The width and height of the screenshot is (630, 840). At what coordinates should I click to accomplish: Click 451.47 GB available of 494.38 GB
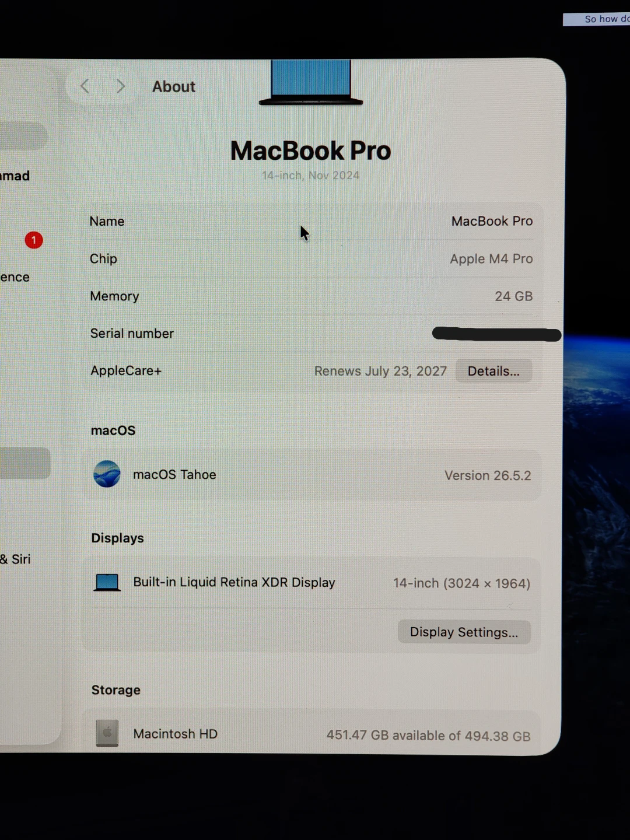coord(428,736)
